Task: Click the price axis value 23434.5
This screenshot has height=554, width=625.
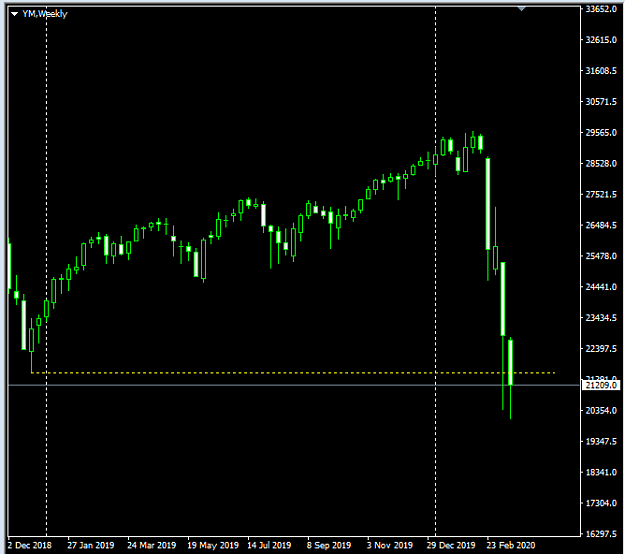Action: point(601,318)
